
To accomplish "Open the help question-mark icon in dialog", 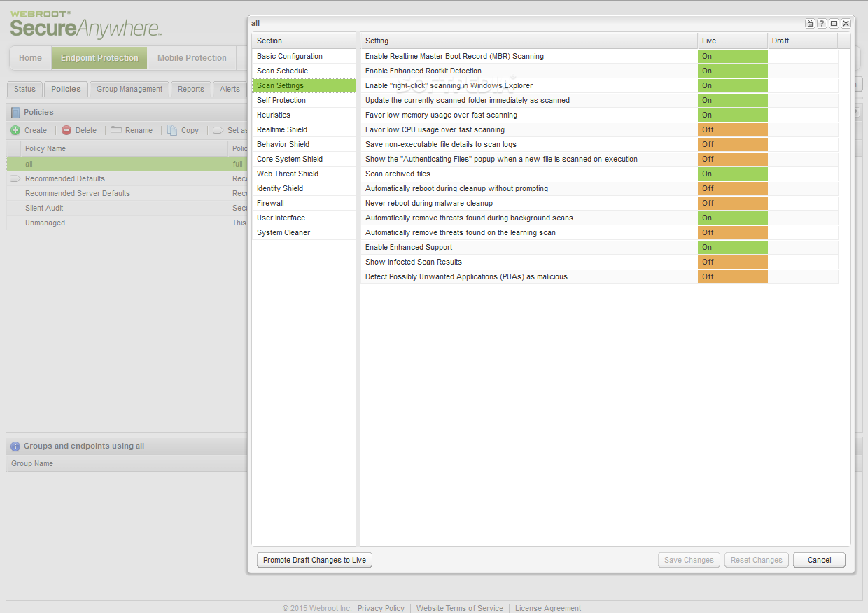I will click(x=822, y=23).
